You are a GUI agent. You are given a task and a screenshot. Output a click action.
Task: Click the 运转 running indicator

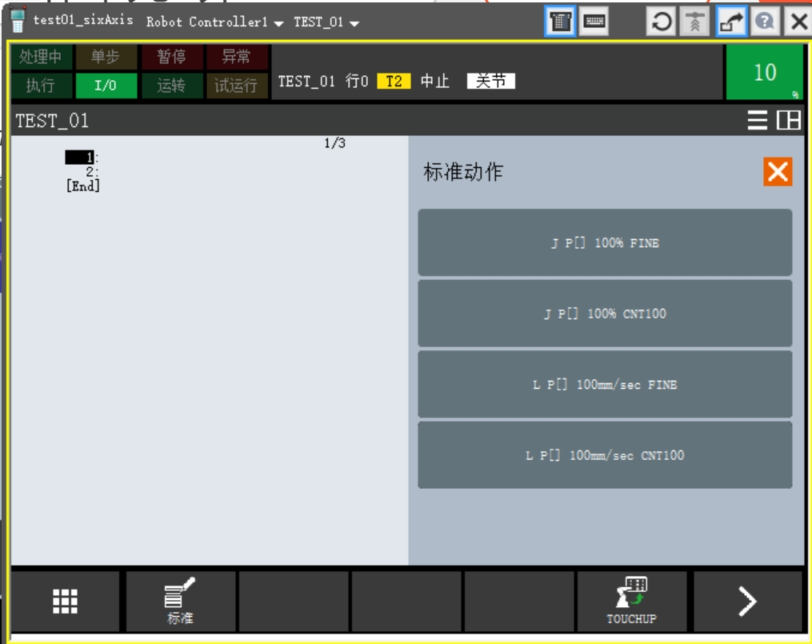(x=171, y=86)
